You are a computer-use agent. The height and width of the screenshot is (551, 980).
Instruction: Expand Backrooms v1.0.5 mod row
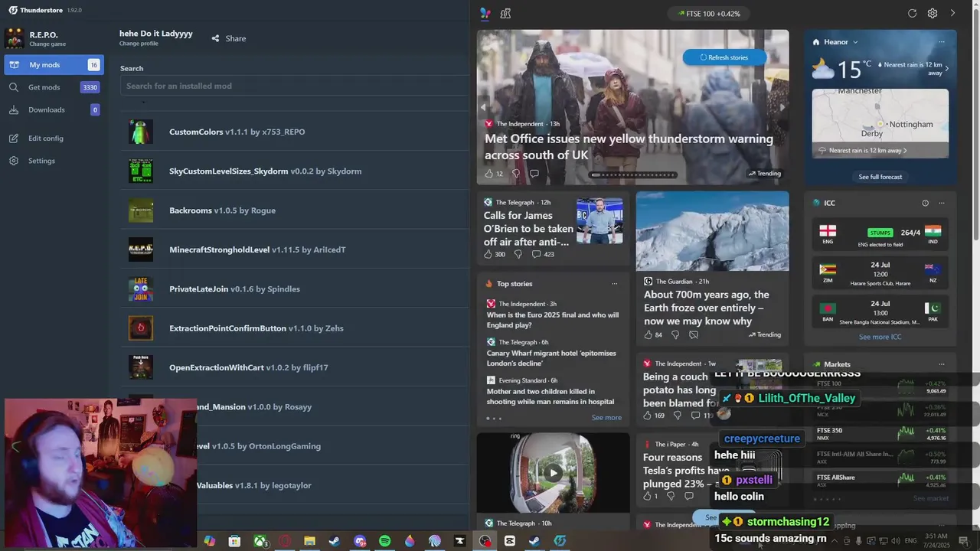tap(295, 210)
